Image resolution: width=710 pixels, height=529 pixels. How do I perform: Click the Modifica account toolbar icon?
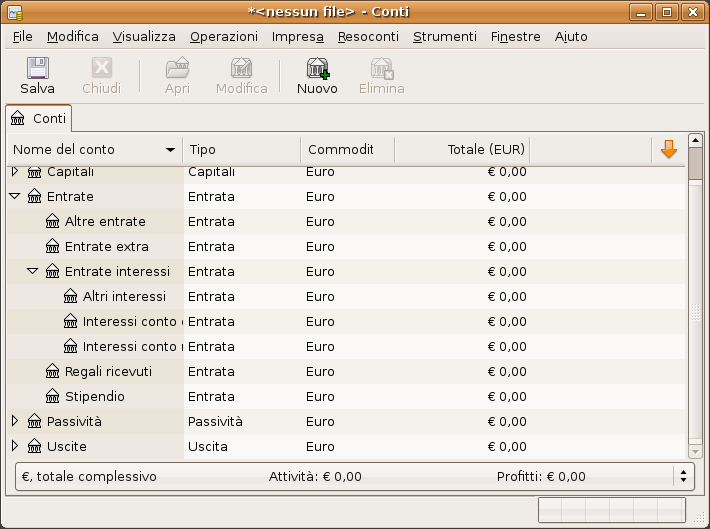click(241, 68)
